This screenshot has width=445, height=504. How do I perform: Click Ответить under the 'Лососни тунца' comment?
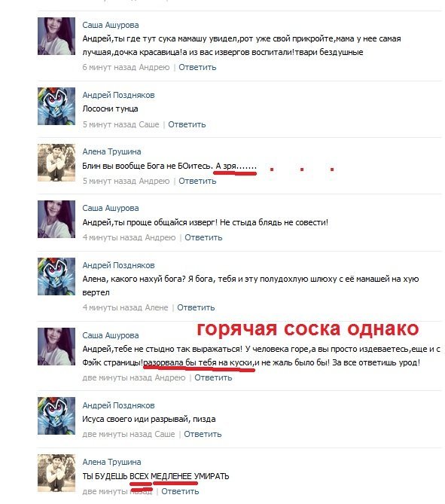coord(187,125)
